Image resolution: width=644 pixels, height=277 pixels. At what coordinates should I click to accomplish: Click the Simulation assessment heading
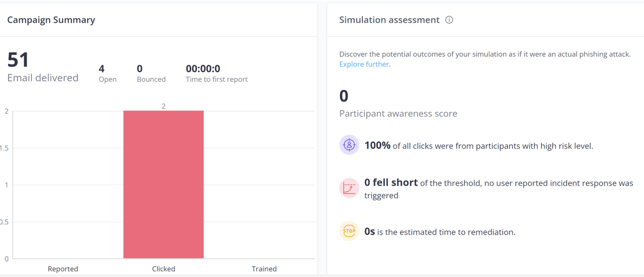(389, 20)
